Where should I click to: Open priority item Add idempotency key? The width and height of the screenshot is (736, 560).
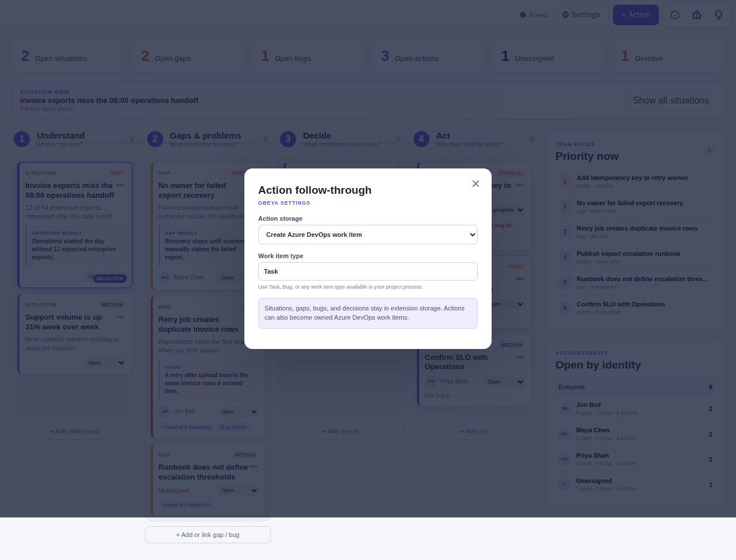tap(635, 181)
